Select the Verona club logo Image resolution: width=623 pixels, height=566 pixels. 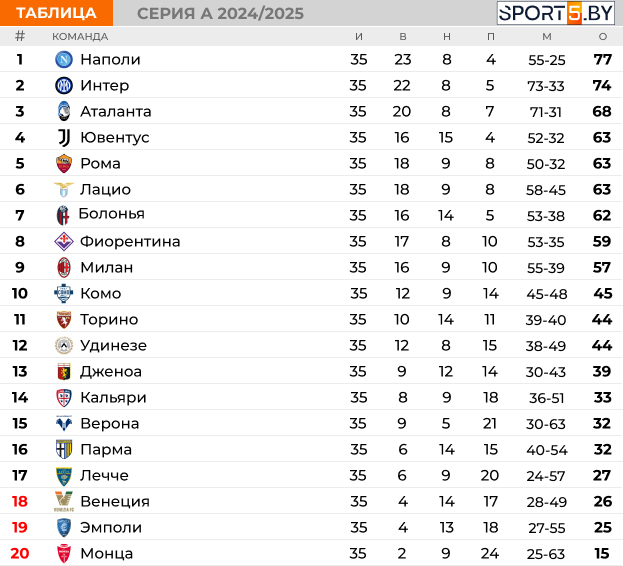point(64,423)
